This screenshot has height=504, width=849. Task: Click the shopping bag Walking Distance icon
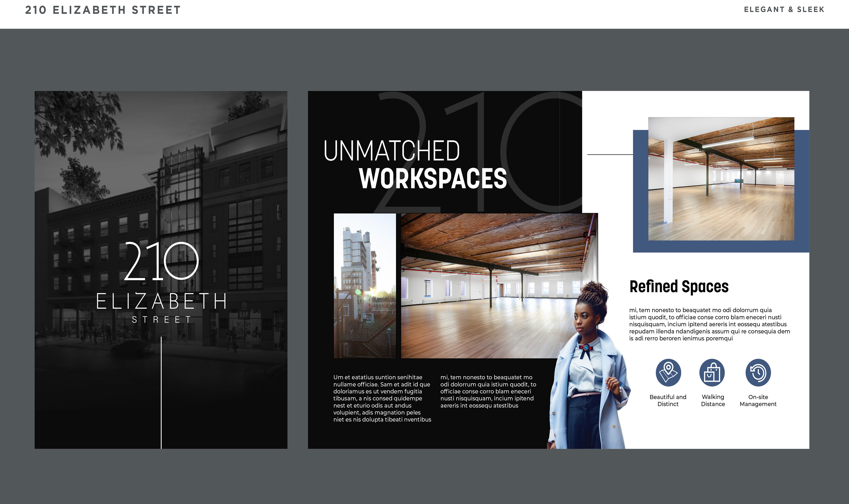[712, 372]
